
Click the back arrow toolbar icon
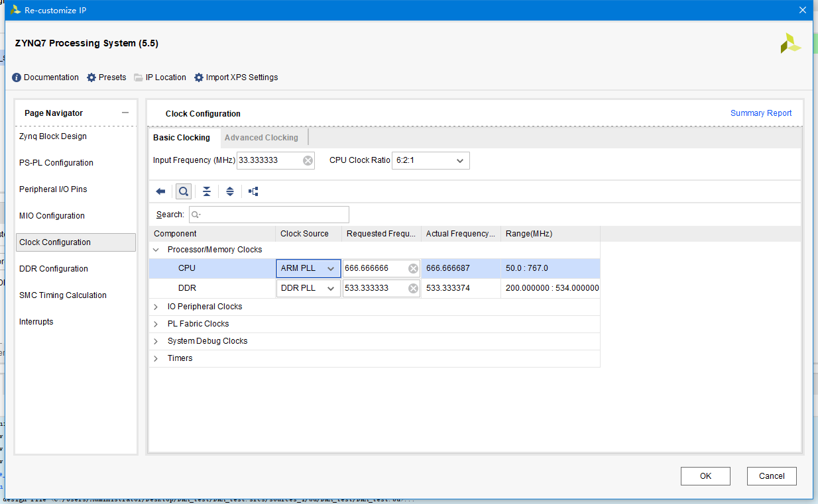160,191
